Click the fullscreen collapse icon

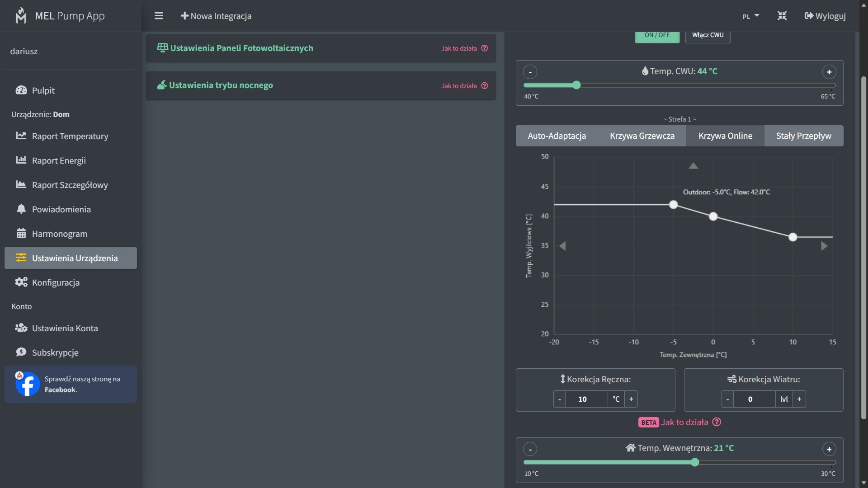[782, 16]
